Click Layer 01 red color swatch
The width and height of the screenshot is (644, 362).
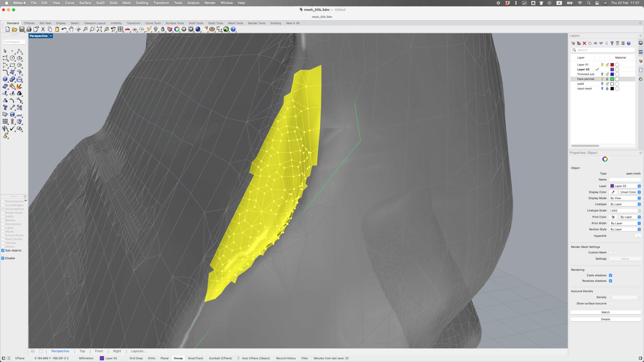pos(612,65)
